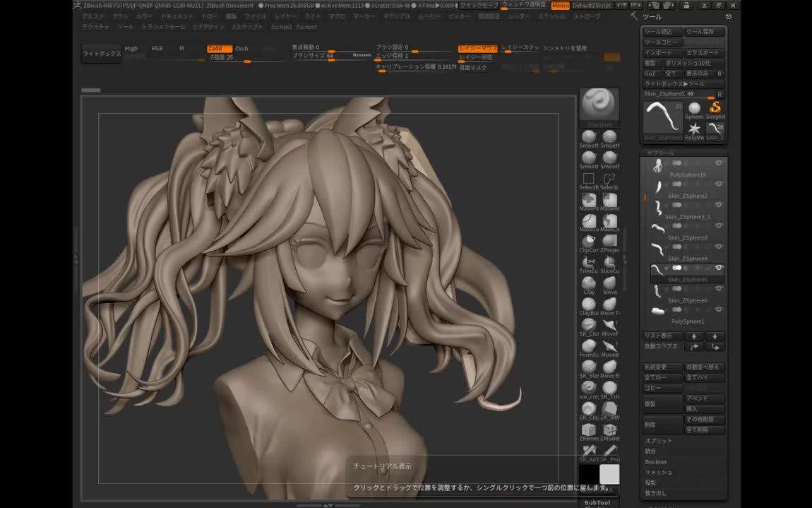Viewport: 812px width, 508px height.
Task: Enable Zsub sculpting mode
Action: [x=241, y=49]
